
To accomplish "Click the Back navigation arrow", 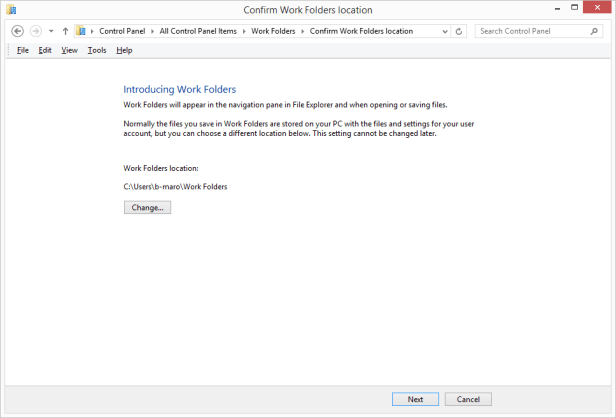I will [17, 31].
